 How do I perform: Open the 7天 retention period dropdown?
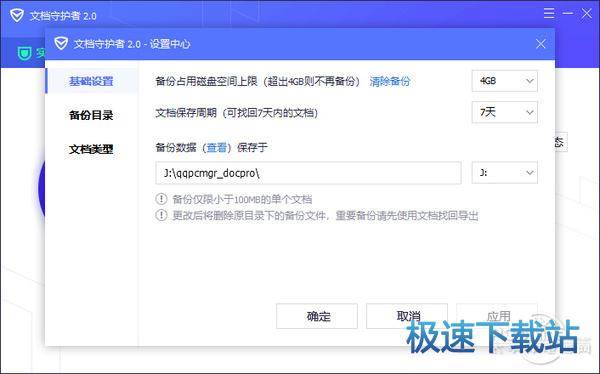505,112
